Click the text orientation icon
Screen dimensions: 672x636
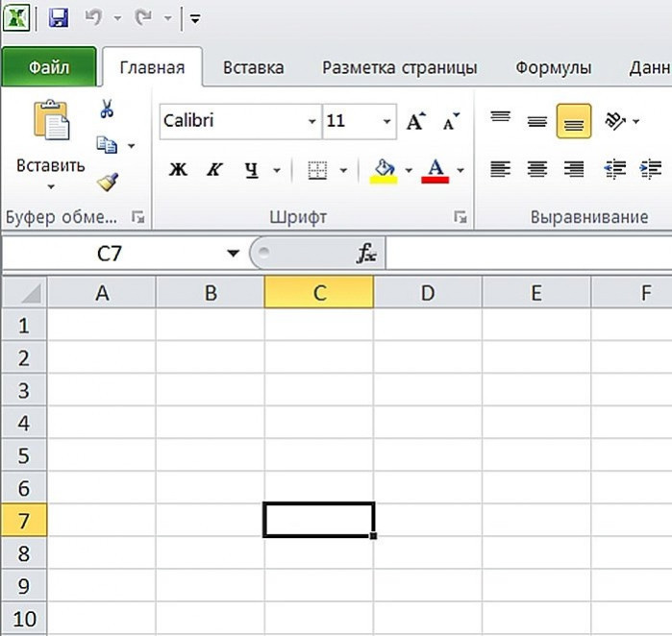tap(615, 121)
